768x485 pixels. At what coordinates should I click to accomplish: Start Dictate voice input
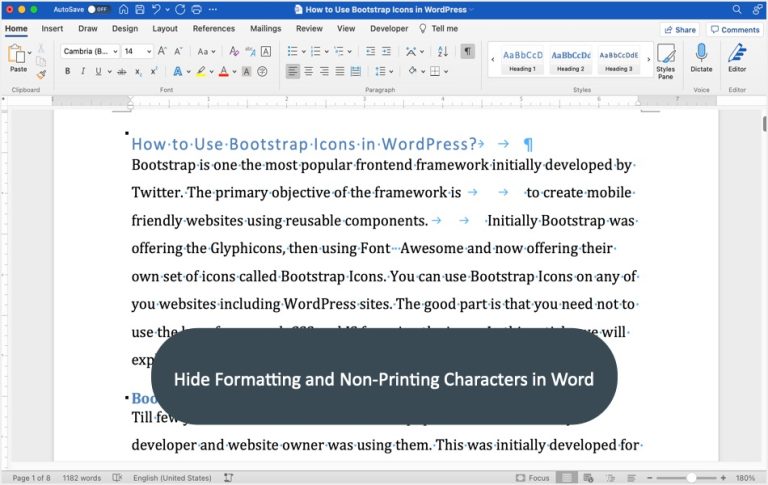701,57
